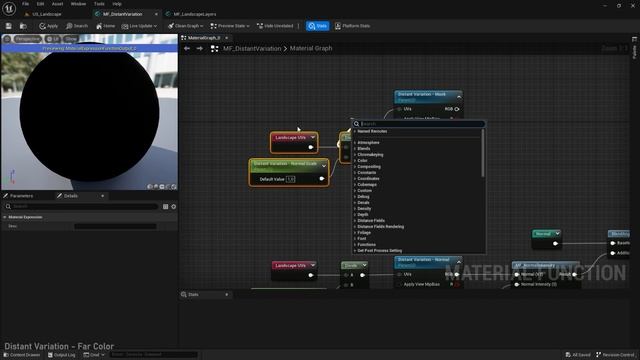Open the Output Log
Viewport: 640px width, 360px height.
(62, 355)
